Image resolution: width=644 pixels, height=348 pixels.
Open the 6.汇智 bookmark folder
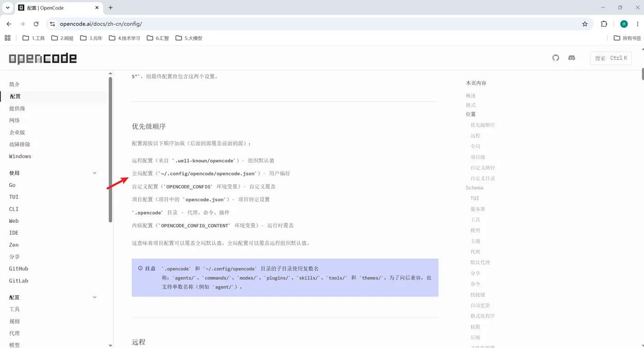[x=158, y=38]
